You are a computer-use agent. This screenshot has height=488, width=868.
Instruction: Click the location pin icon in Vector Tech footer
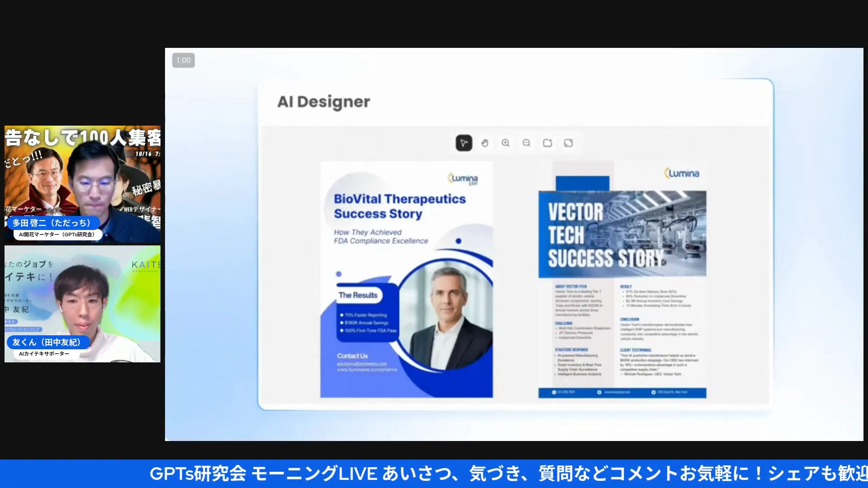[654, 392]
